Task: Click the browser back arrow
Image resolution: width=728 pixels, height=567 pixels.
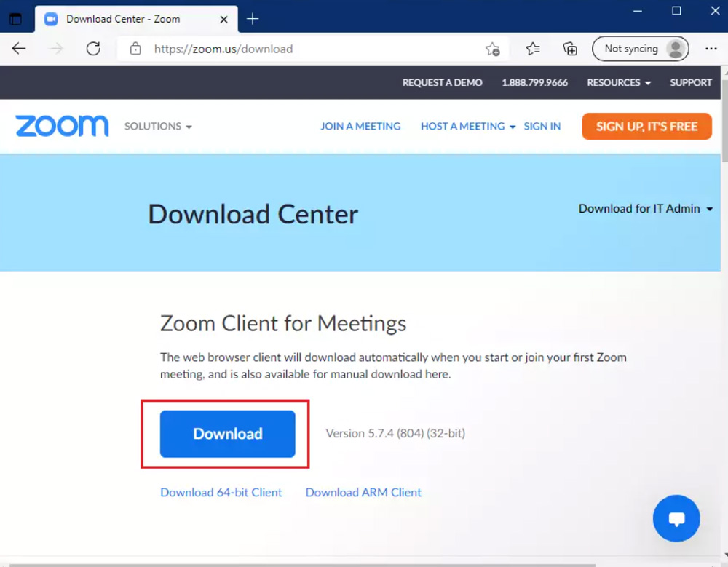Action: pos(19,48)
